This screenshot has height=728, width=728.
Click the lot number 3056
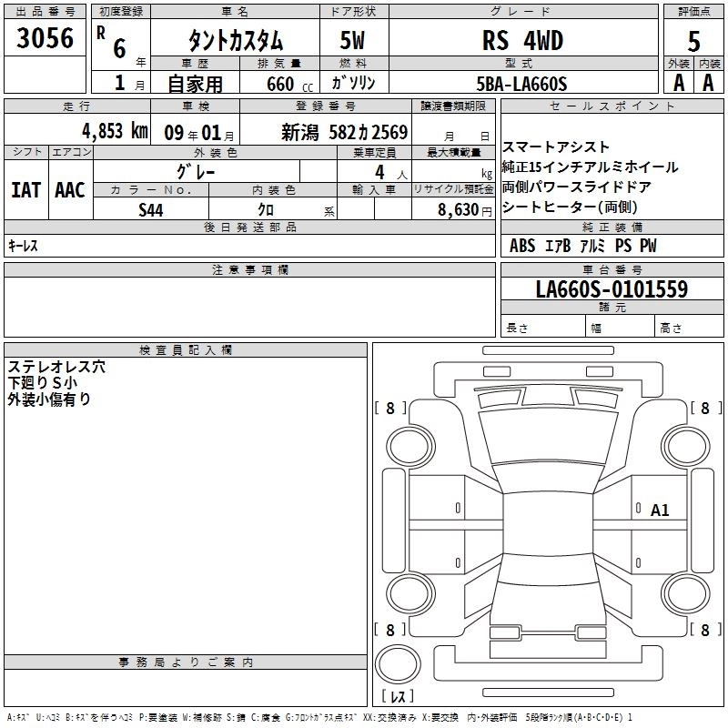click(x=45, y=39)
